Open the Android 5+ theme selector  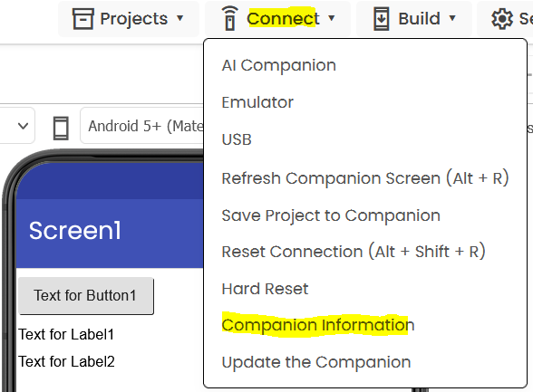pyautogui.click(x=142, y=126)
